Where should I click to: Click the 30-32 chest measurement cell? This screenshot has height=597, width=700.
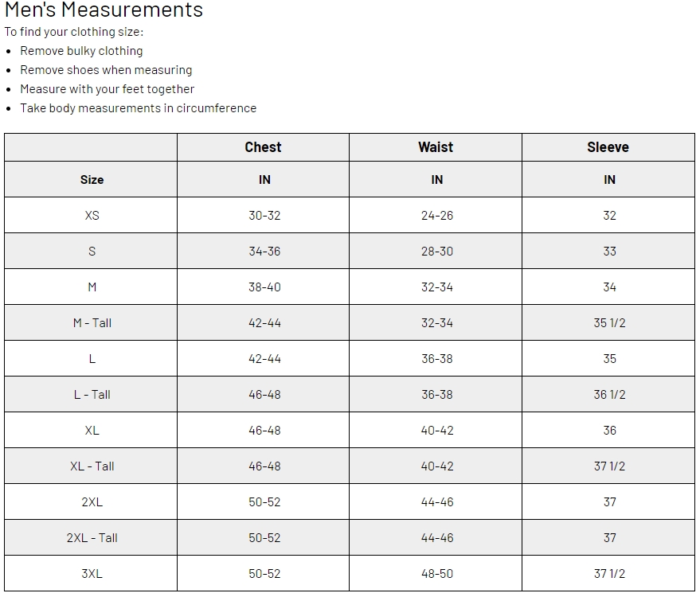click(264, 216)
